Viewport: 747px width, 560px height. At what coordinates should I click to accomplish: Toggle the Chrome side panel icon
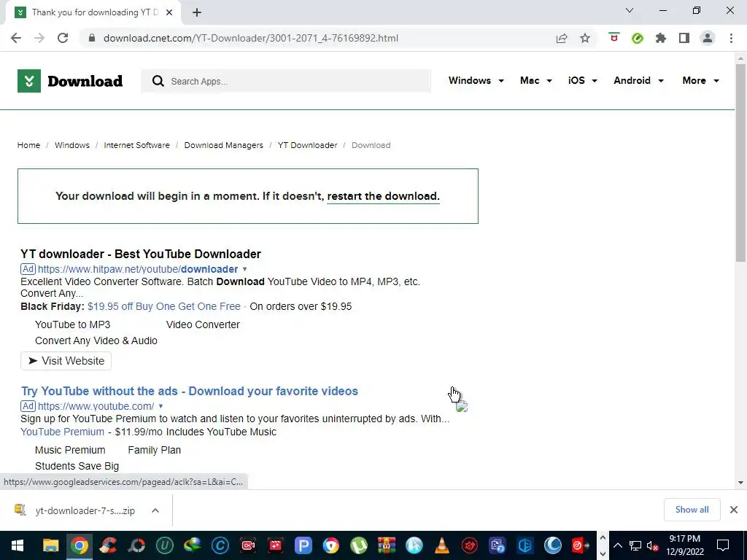point(684,38)
